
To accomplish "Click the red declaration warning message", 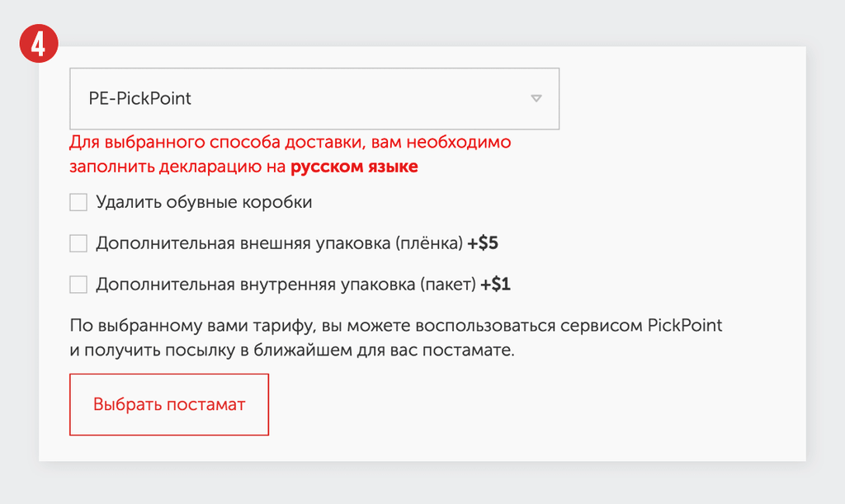I will click(x=290, y=154).
